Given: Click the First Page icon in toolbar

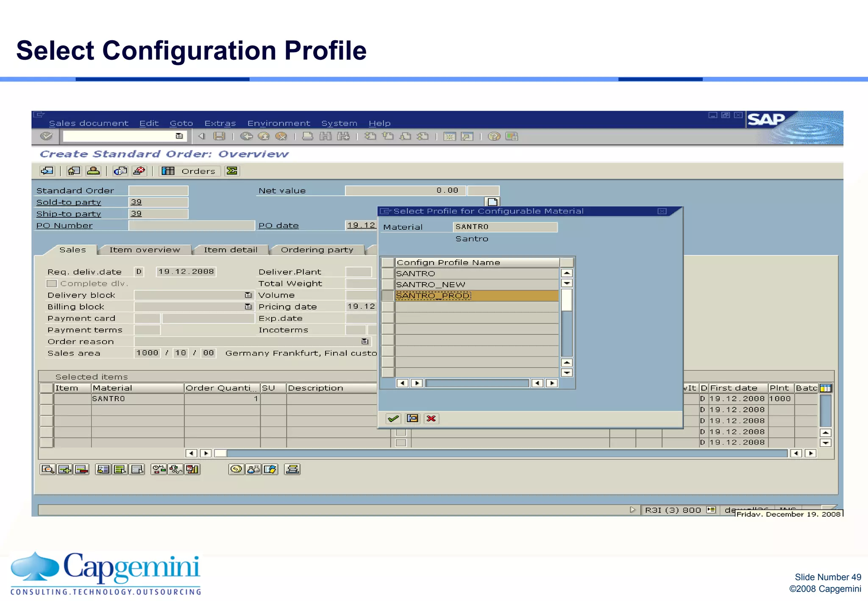Looking at the screenshot, I should click(370, 136).
